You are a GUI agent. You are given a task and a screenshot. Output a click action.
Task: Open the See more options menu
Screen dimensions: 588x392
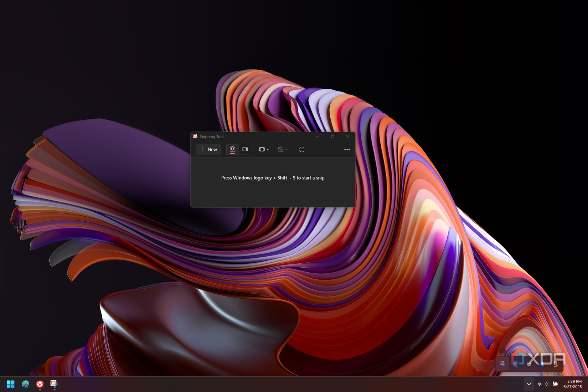pyautogui.click(x=347, y=149)
